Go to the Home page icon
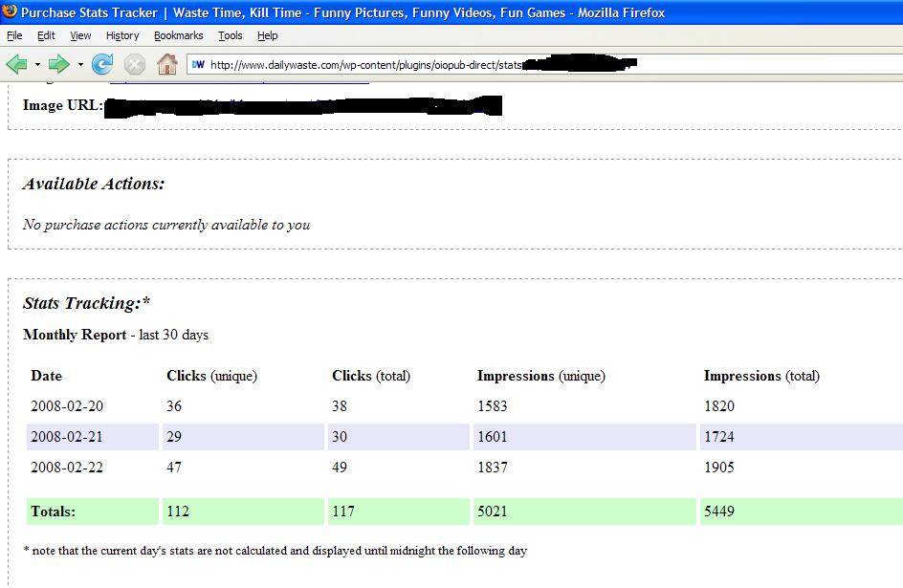Screen dimensions: 903x588 [167, 64]
